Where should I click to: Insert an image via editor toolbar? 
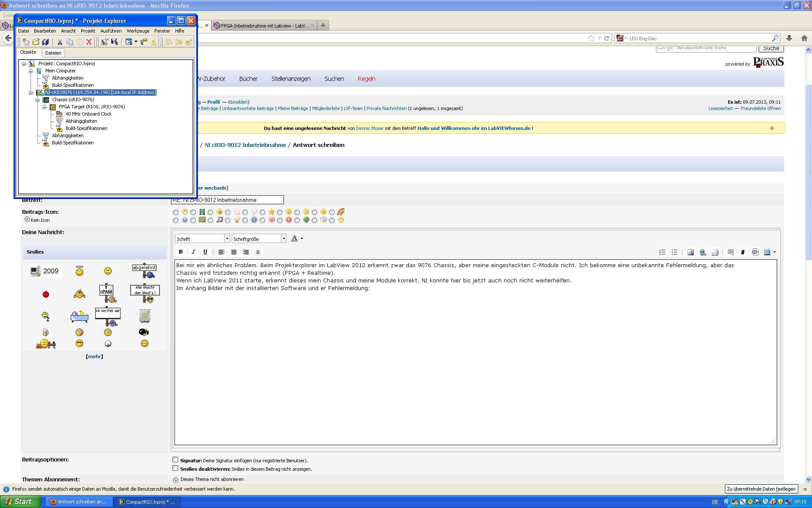pos(690,252)
